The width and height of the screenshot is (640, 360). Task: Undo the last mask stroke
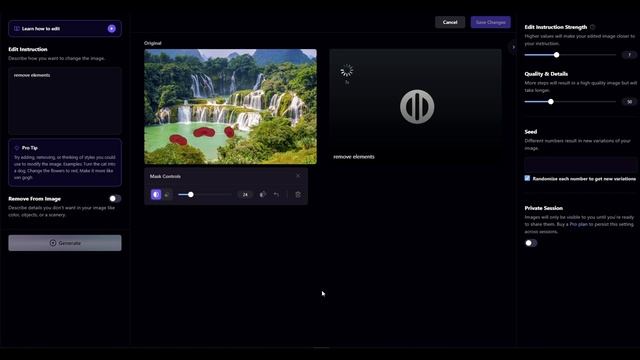276,195
